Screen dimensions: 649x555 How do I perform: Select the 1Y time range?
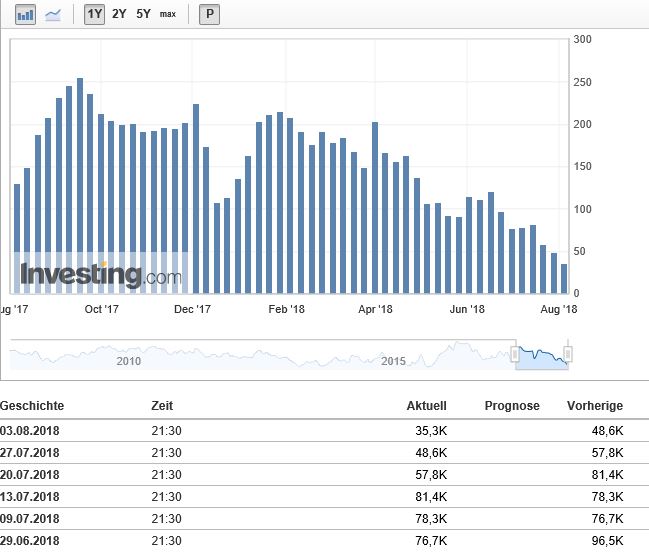pyautogui.click(x=94, y=15)
